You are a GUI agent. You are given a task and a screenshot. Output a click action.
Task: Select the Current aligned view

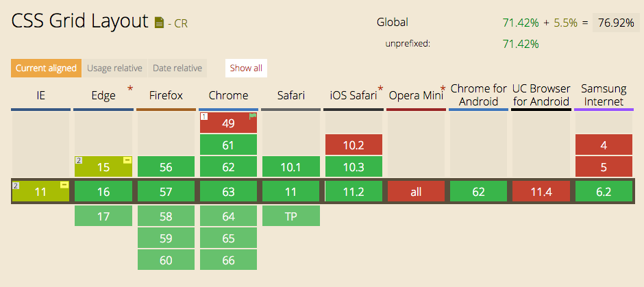point(47,68)
